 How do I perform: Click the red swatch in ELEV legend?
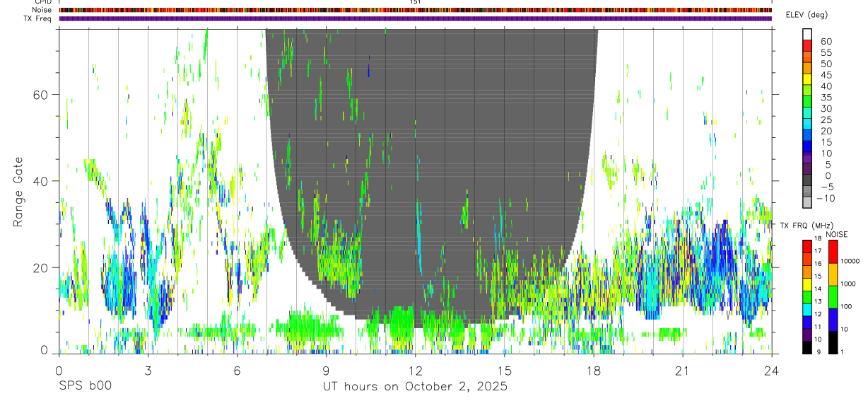pos(807,45)
